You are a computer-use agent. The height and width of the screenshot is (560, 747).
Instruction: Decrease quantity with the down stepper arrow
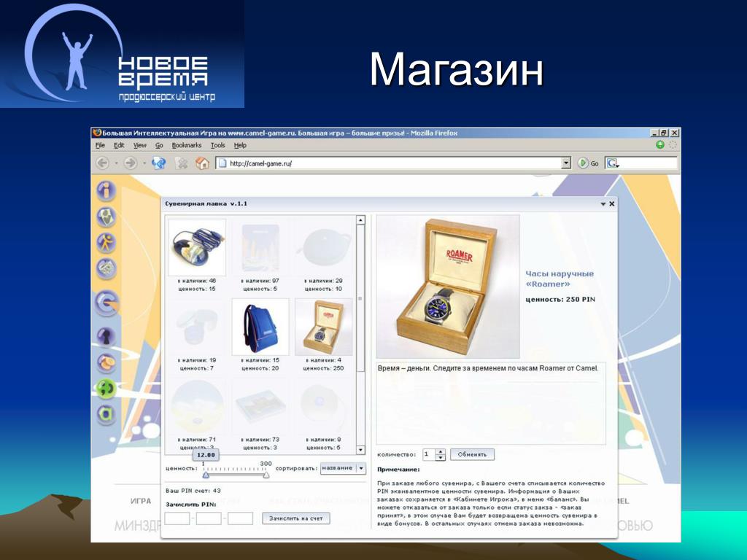click(x=441, y=458)
